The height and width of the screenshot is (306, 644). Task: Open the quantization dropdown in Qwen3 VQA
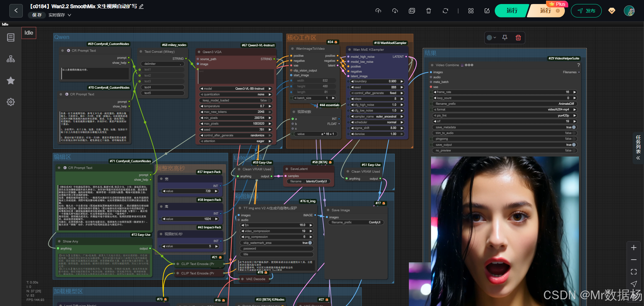coord(236,94)
